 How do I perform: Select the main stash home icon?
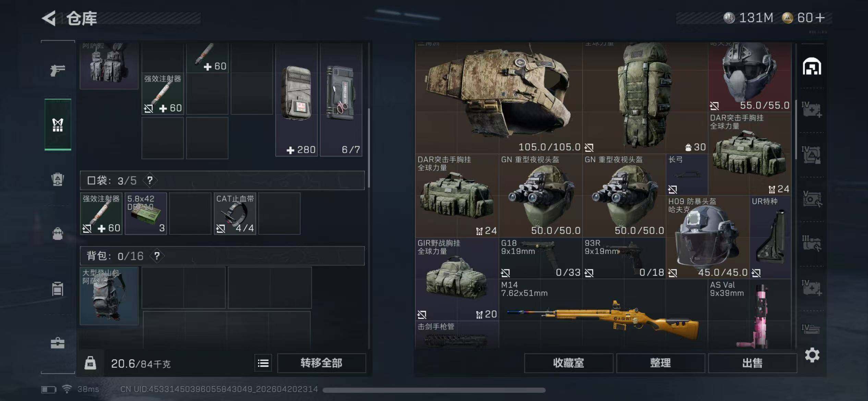coord(812,66)
